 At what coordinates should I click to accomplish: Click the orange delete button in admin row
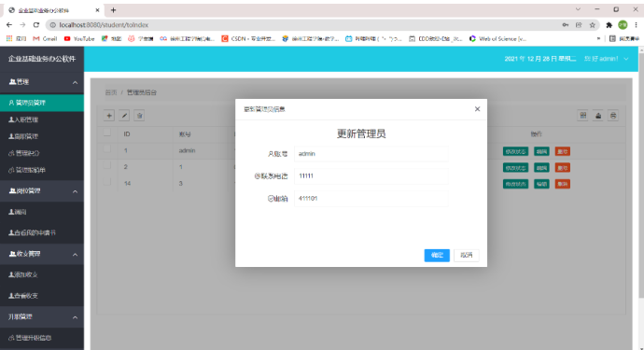click(562, 151)
